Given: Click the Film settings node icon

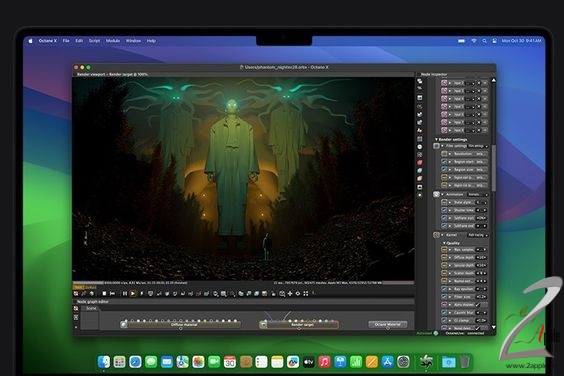Looking at the screenshot, I should tap(436, 146).
